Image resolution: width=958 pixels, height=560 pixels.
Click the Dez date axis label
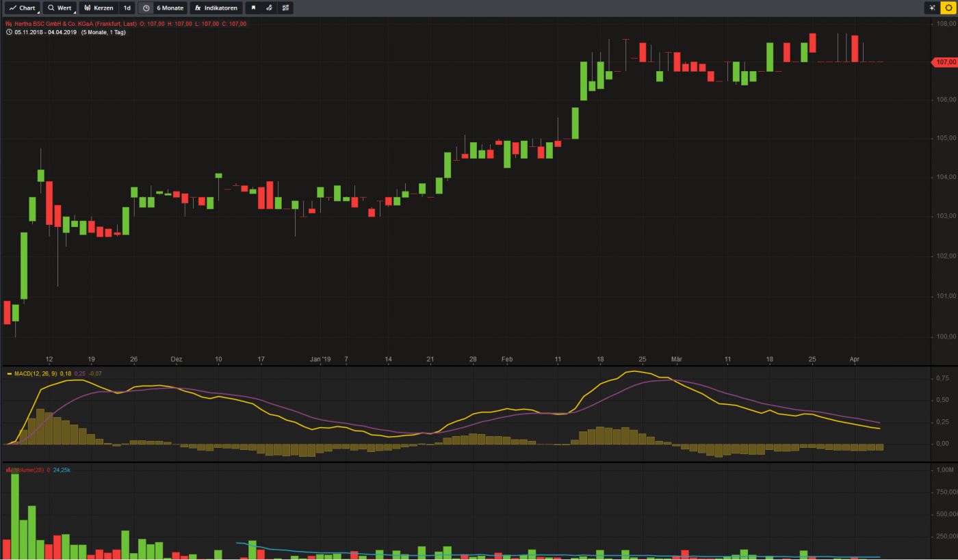(176, 359)
